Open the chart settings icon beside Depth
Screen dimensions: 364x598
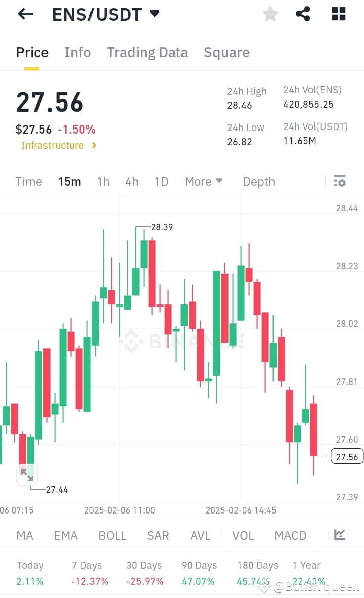[340, 181]
